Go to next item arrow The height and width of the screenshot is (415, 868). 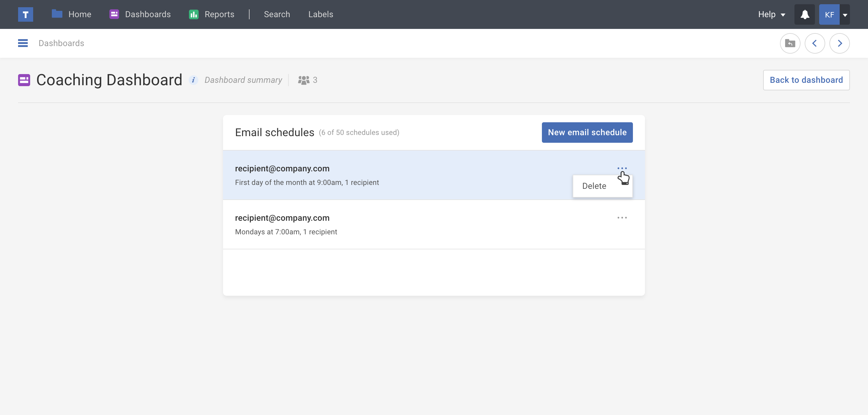pyautogui.click(x=839, y=43)
